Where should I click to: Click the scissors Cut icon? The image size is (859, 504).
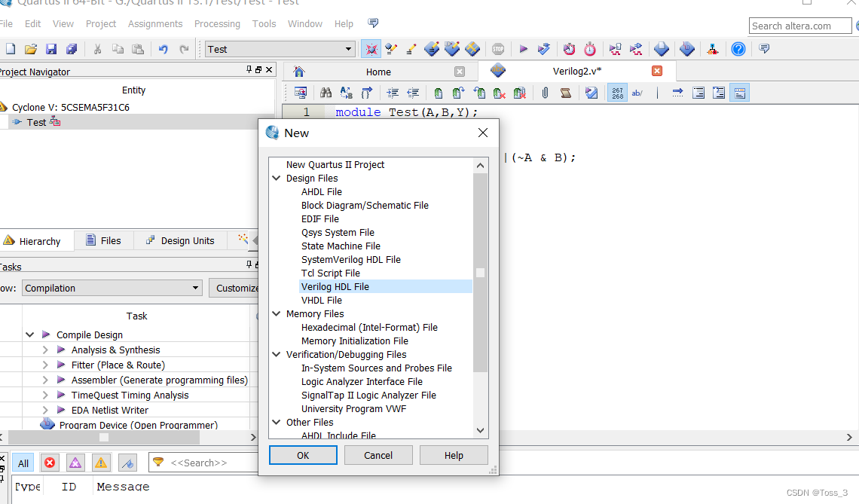97,49
